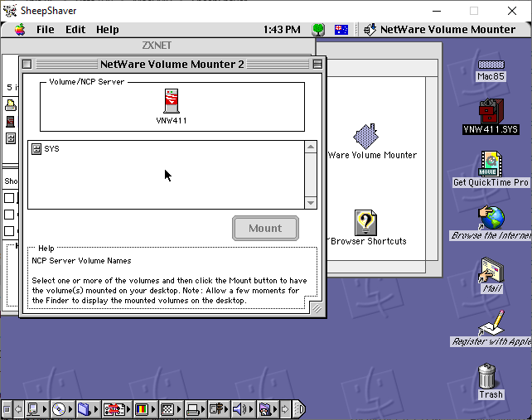
Task: Expand the Monitor Resolution strip arrow
Action: [179, 409]
